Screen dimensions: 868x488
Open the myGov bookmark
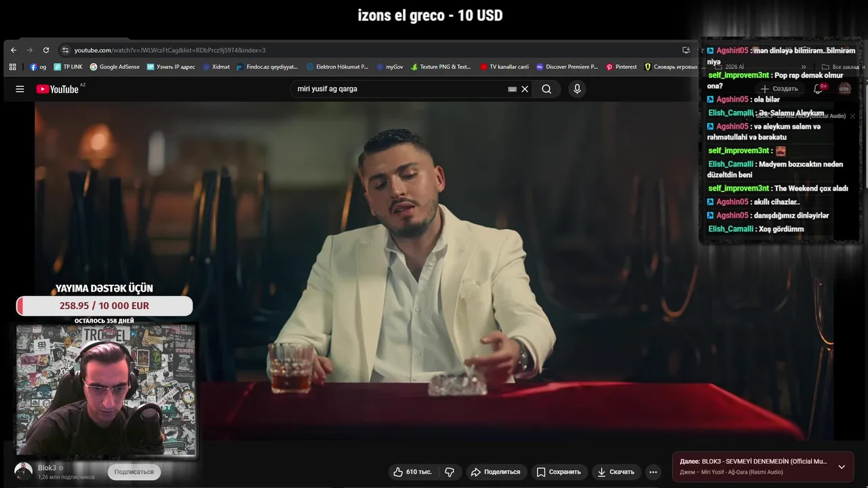[389, 67]
